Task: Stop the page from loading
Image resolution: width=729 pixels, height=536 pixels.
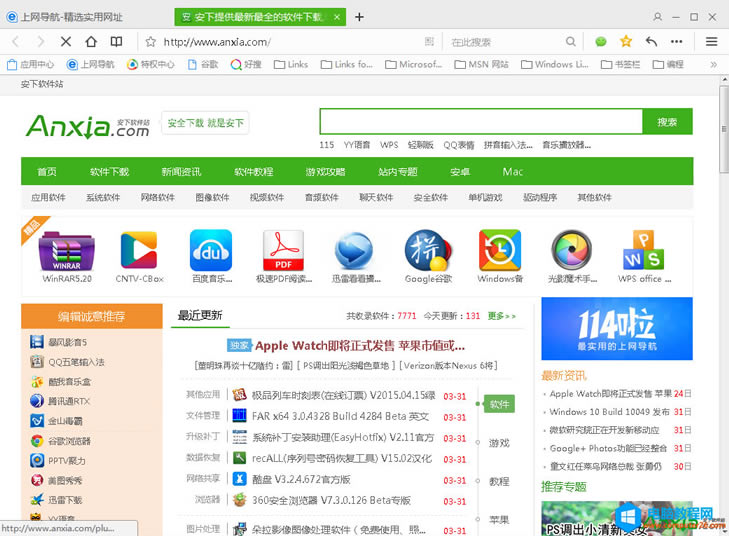Action: [x=65, y=42]
